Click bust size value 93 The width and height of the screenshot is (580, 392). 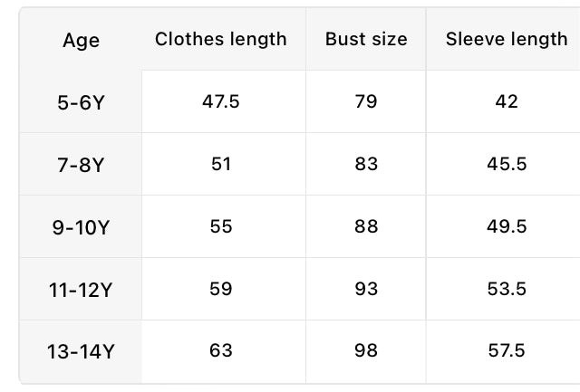[x=366, y=289]
